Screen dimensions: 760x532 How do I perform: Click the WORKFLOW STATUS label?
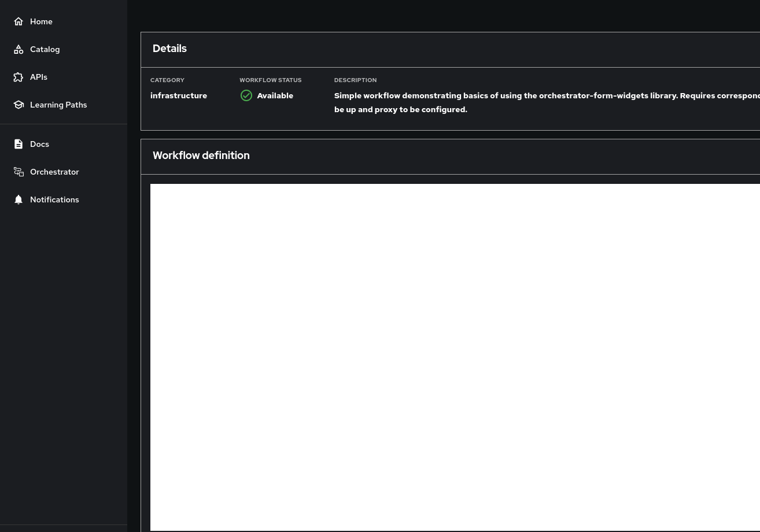pyautogui.click(x=271, y=80)
